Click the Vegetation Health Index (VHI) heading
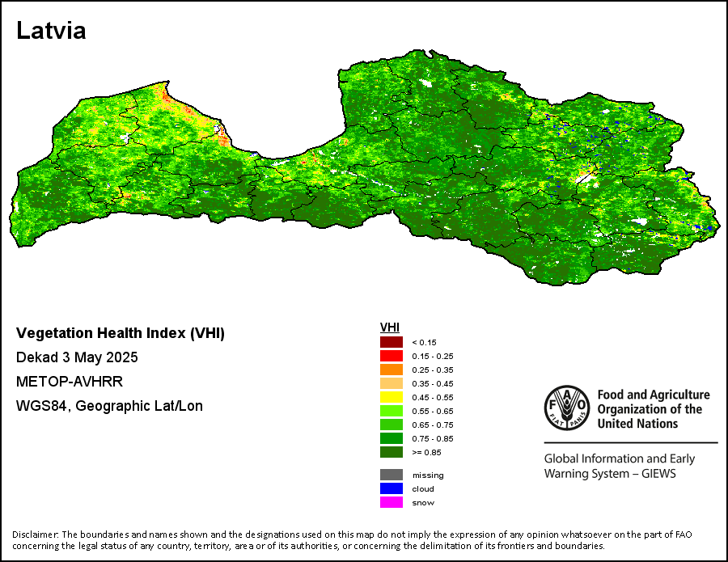 click(121, 333)
